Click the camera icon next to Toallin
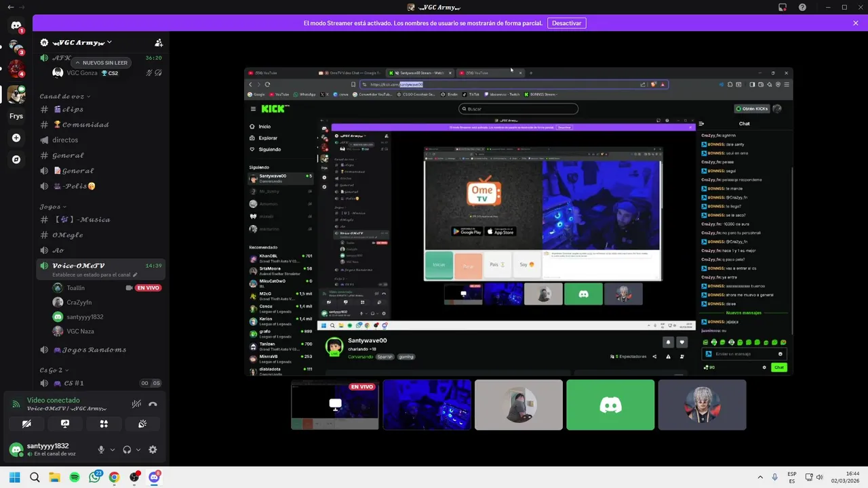 (x=129, y=288)
